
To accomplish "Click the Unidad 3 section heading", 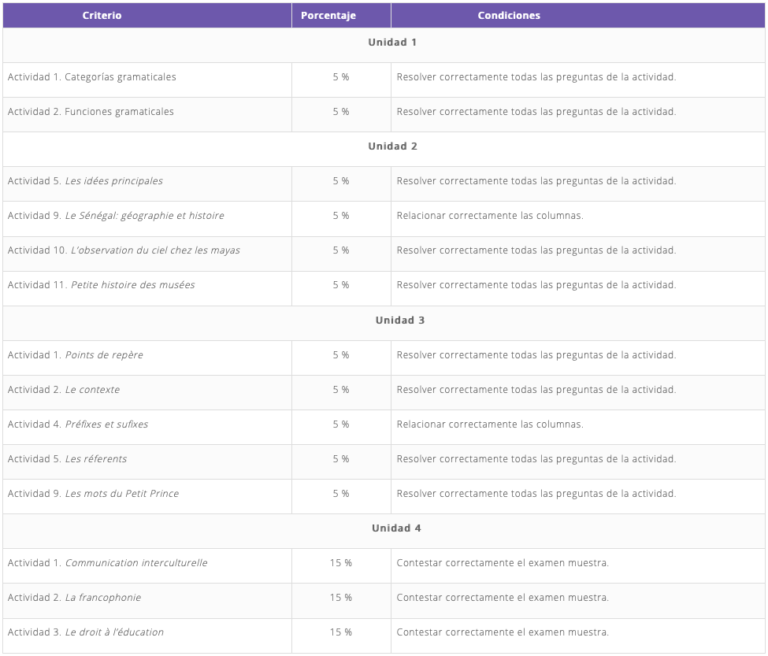I will click(392, 321).
